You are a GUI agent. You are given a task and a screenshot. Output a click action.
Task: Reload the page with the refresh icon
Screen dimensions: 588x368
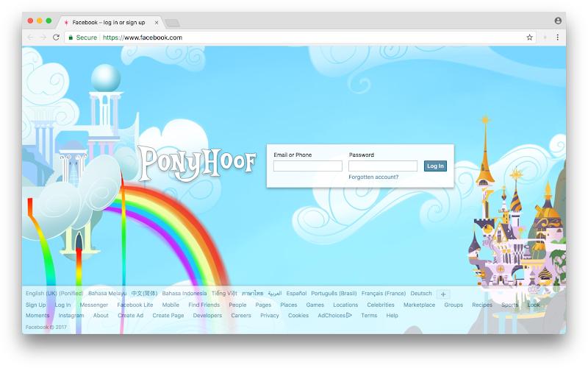click(56, 38)
